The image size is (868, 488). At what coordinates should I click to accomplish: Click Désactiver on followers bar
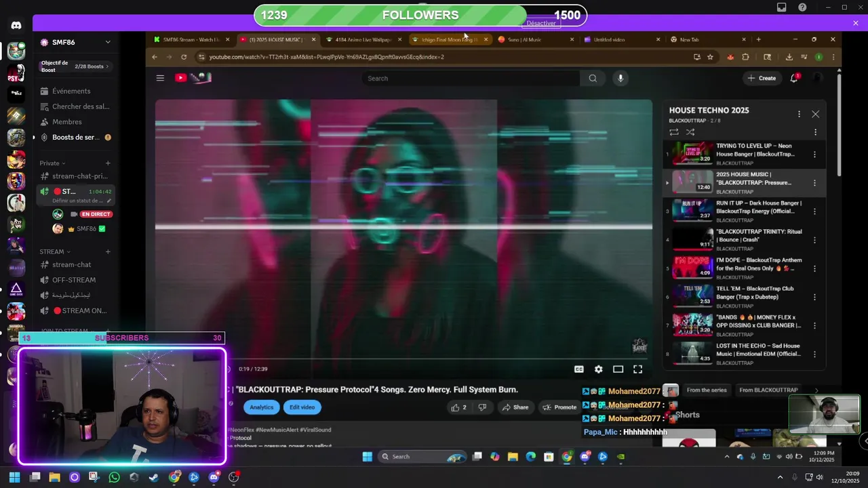pos(541,23)
